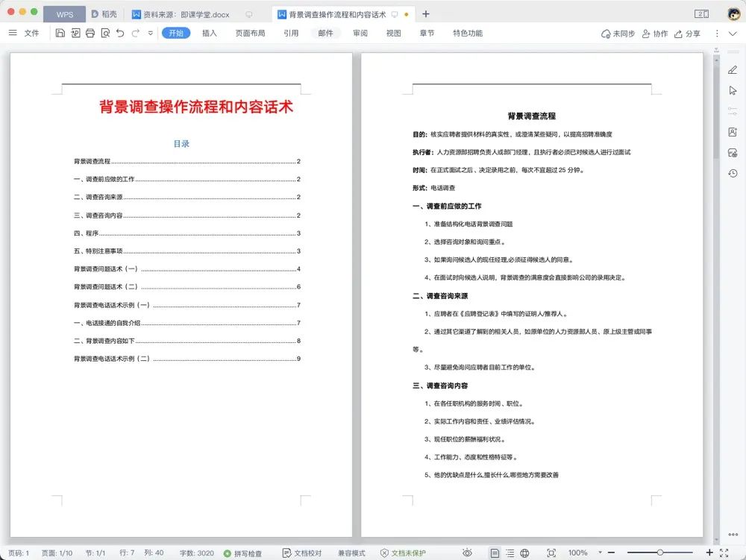Viewport: 746px width, 560px height.
Task: Switch to the 开始 ribbon tab
Action: tap(176, 33)
